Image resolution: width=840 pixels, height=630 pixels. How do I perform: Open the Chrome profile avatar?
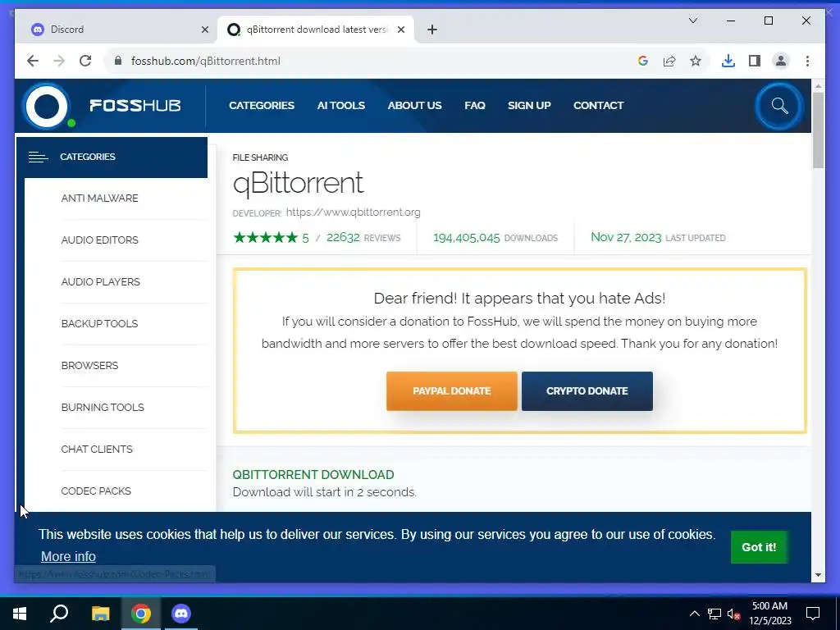(781, 61)
